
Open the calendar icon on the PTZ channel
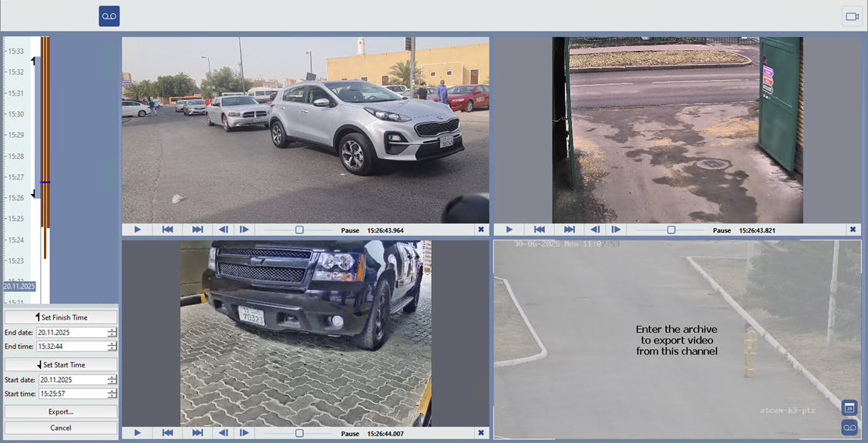coord(849,408)
